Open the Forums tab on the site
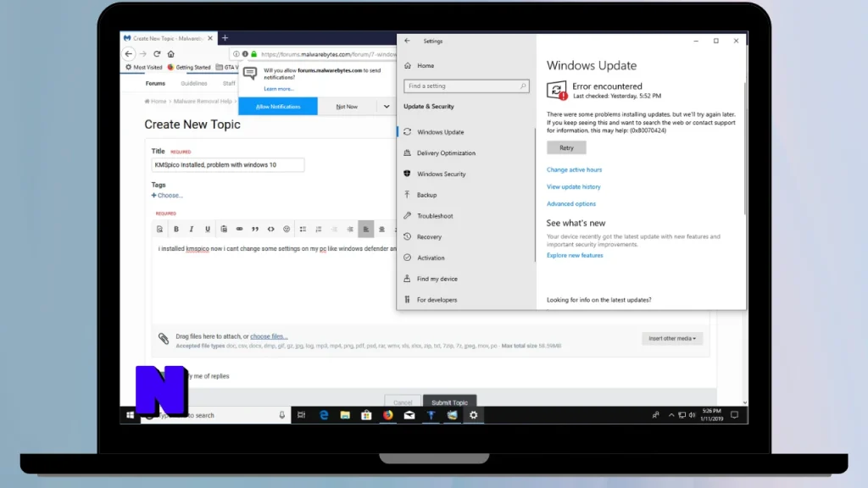 pyautogui.click(x=155, y=84)
